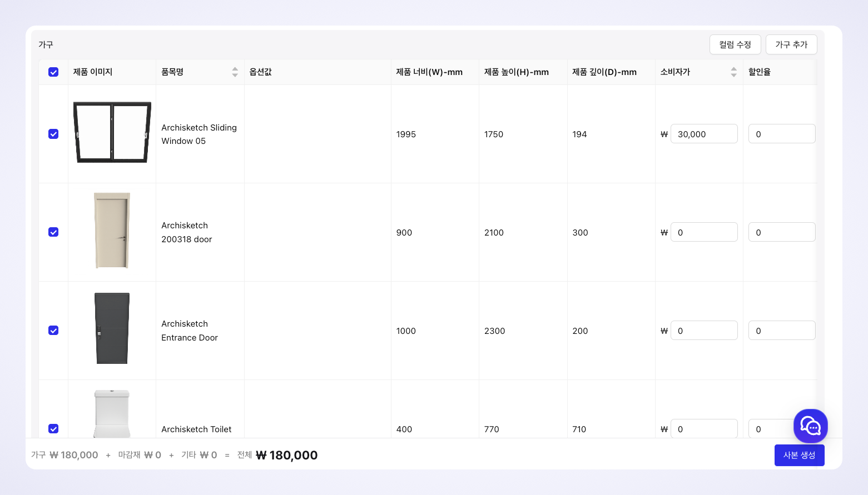Viewport: 868px width, 495px height.
Task: Toggle the select-all header checkbox
Action: click(x=53, y=72)
